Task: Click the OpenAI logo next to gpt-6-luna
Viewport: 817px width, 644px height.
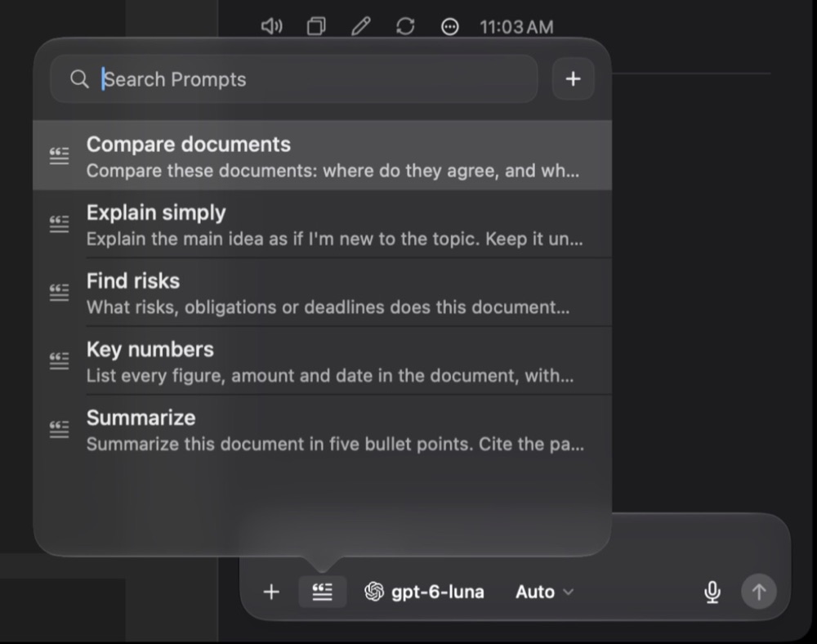Action: [374, 592]
